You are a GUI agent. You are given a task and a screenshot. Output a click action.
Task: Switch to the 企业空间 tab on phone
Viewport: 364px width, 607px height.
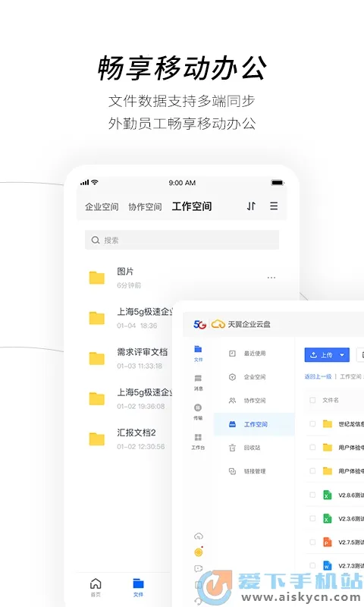(102, 206)
